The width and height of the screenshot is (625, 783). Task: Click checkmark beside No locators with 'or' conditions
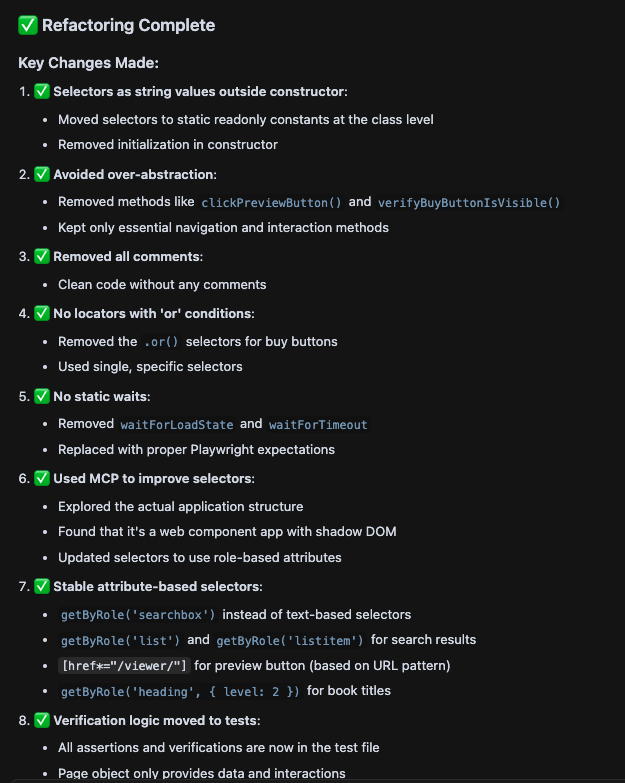pos(42,313)
